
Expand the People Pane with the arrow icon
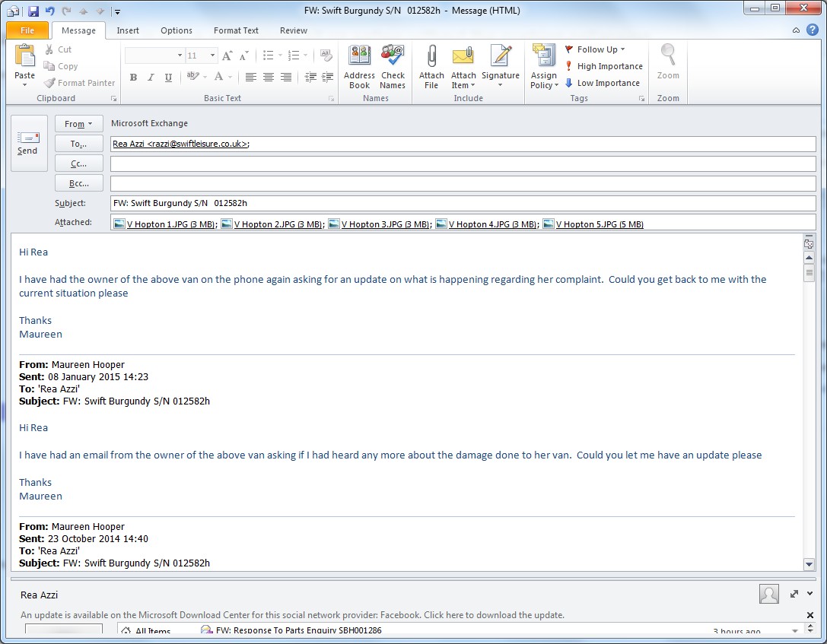pyautogui.click(x=794, y=594)
